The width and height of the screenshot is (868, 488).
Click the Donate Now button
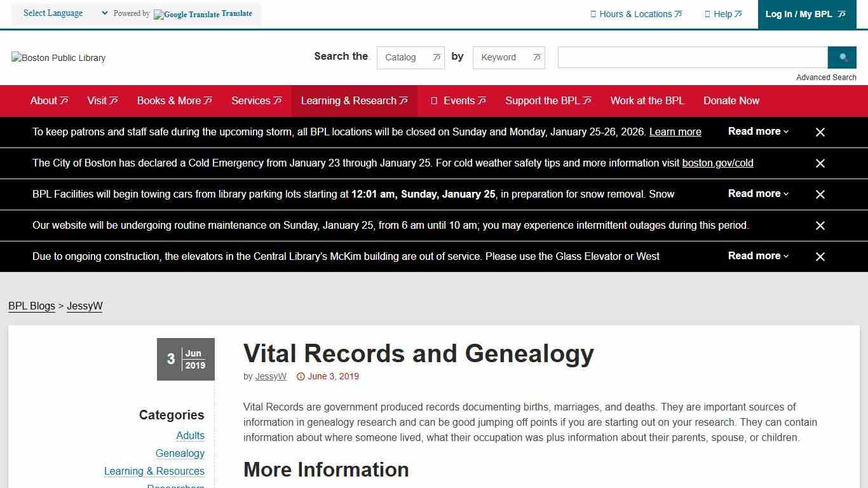tap(731, 100)
